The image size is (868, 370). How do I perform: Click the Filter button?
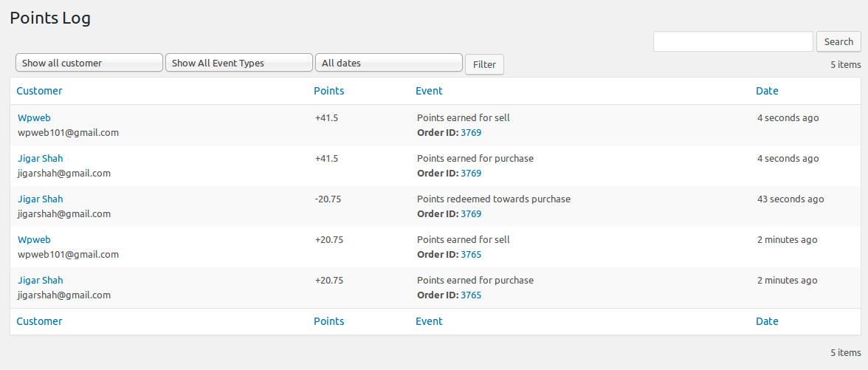click(x=484, y=64)
